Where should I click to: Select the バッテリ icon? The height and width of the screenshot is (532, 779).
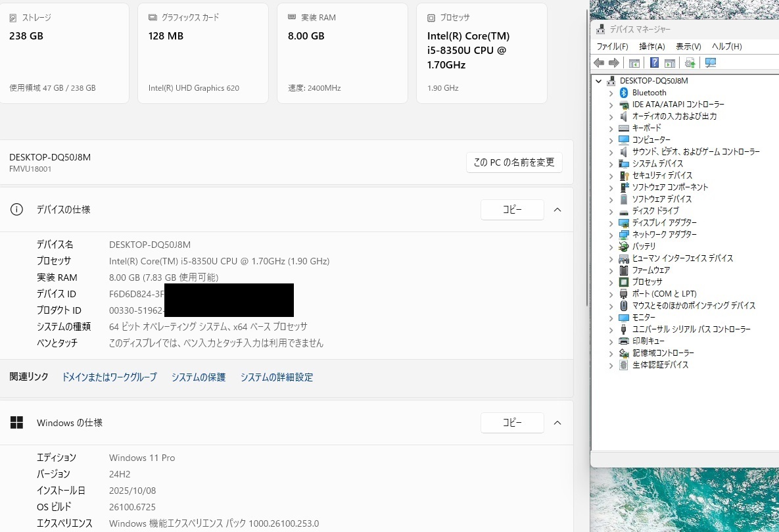point(624,246)
